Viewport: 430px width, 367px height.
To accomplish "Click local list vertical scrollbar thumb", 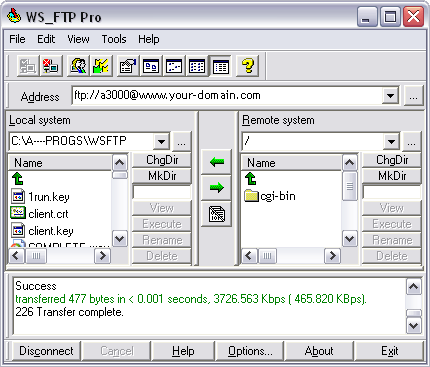I will pos(119,175).
